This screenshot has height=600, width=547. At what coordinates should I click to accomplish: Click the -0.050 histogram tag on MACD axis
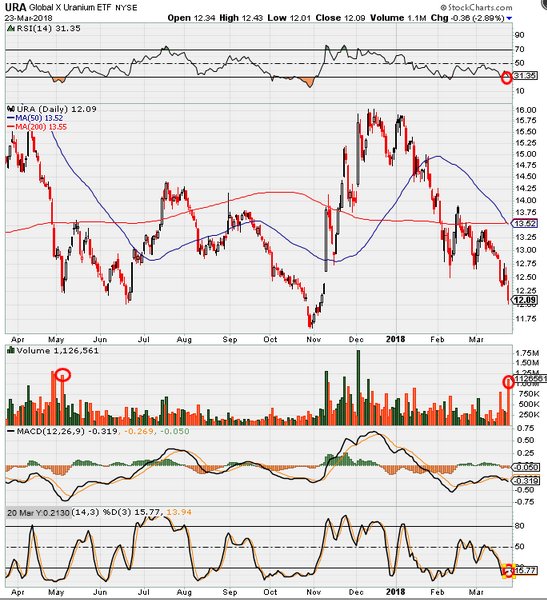tap(526, 467)
